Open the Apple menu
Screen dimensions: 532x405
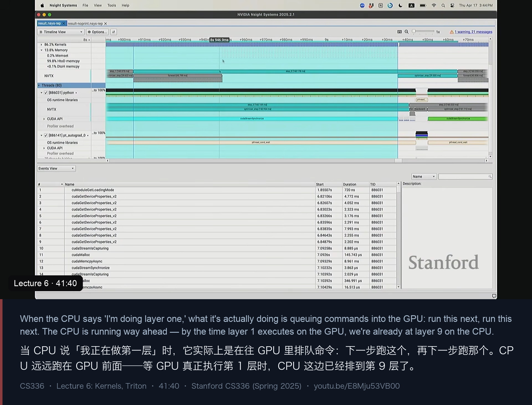point(42,5)
